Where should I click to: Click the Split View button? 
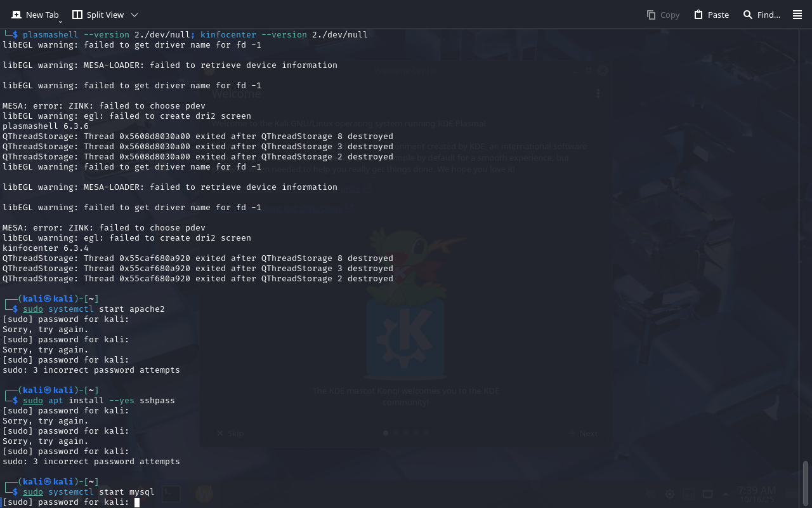98,15
